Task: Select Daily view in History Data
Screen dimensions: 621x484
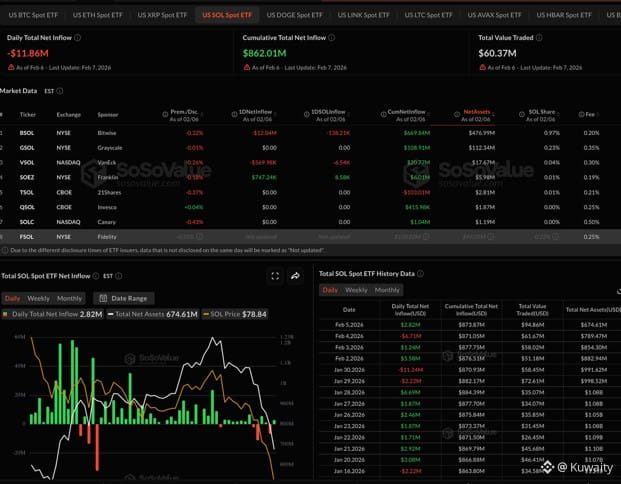Action: pos(330,290)
